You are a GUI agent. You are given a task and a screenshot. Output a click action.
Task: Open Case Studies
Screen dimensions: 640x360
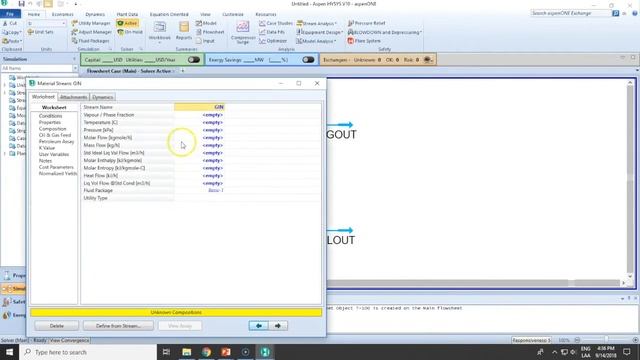276,23
